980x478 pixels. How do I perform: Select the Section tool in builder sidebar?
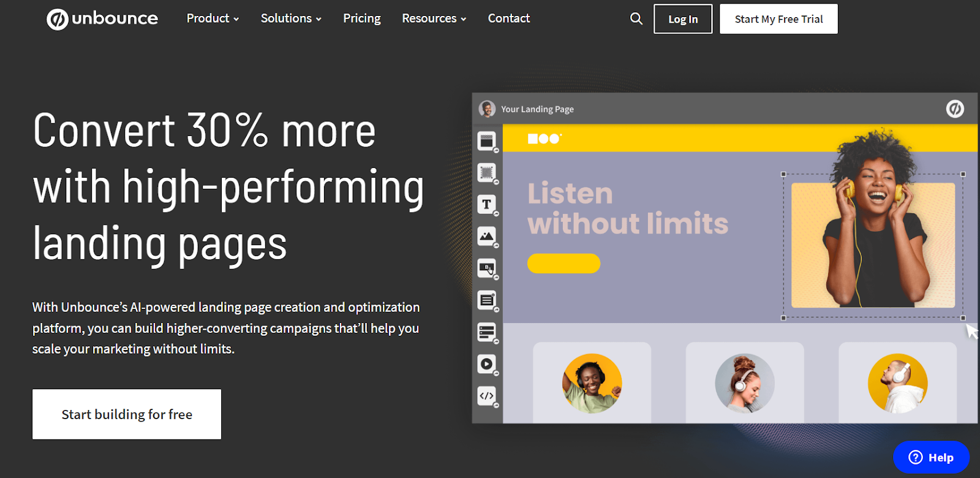tap(487, 141)
